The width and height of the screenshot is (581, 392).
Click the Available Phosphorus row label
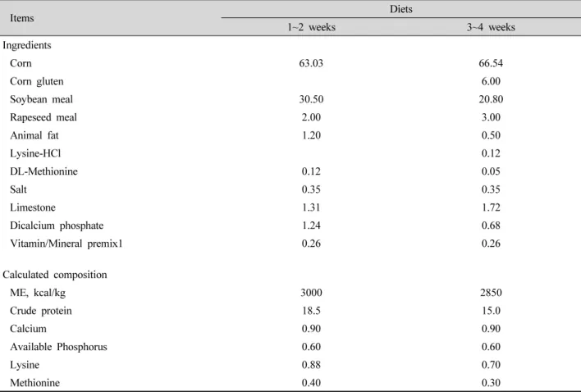pos(58,347)
